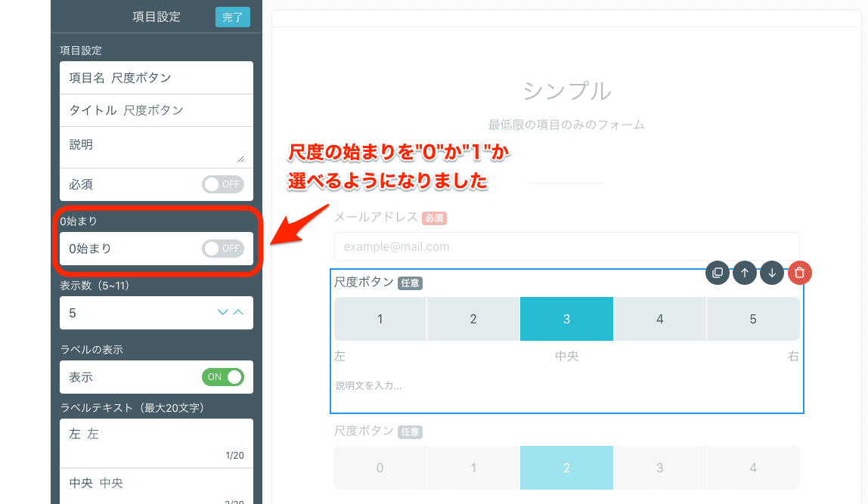Select highlighted scale button 3
This screenshot has width=868, height=504.
pyautogui.click(x=566, y=319)
